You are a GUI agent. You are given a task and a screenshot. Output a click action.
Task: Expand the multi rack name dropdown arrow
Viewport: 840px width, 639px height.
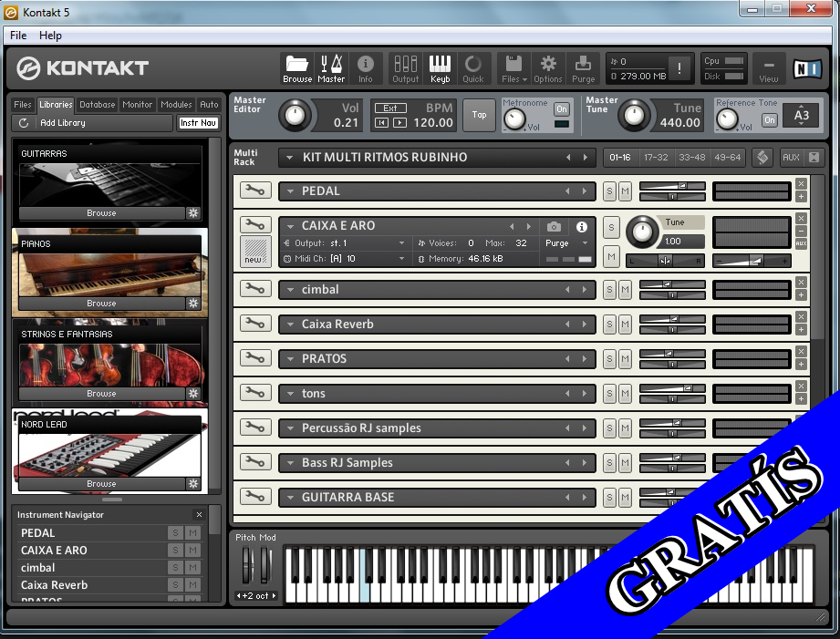[x=289, y=158]
